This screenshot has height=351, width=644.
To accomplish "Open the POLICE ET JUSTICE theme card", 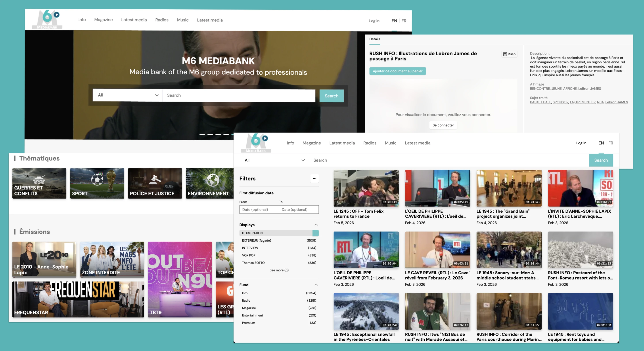I will 155,184.
